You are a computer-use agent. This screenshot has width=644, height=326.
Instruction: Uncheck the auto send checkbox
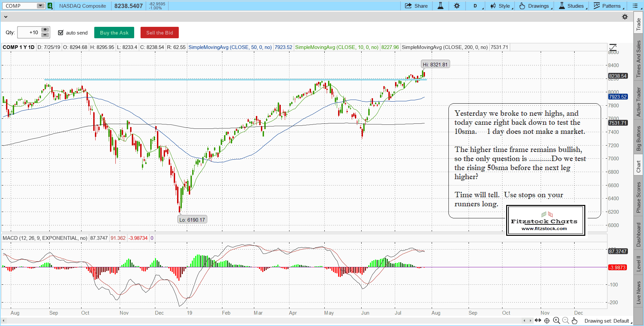coord(61,33)
